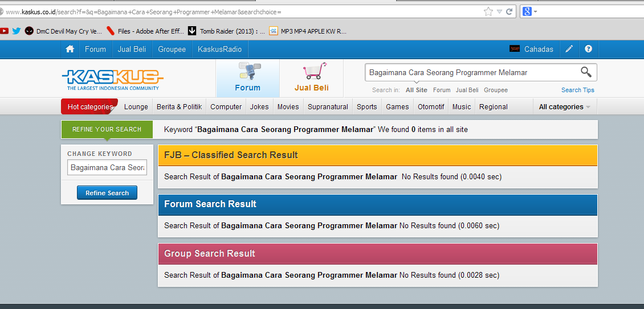Click 'We found 0 items in all site' text
Screen dimensions: 644x309
[423, 130]
